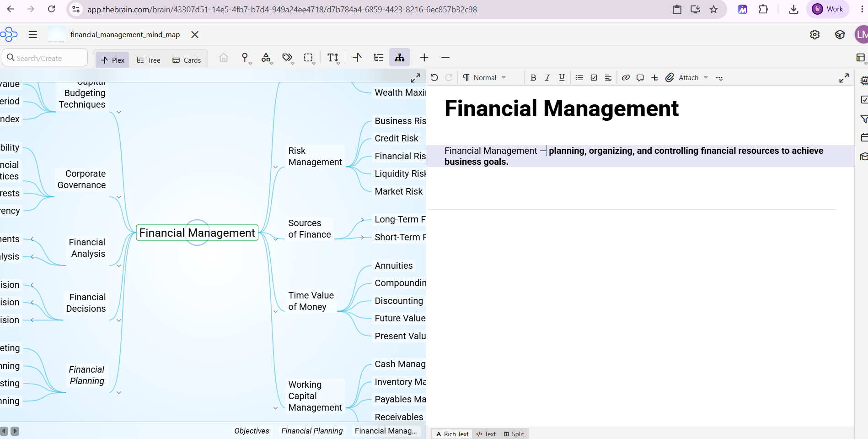Close the financial_management_mind_map brain tab
This screenshot has height=439, width=868.
point(195,35)
